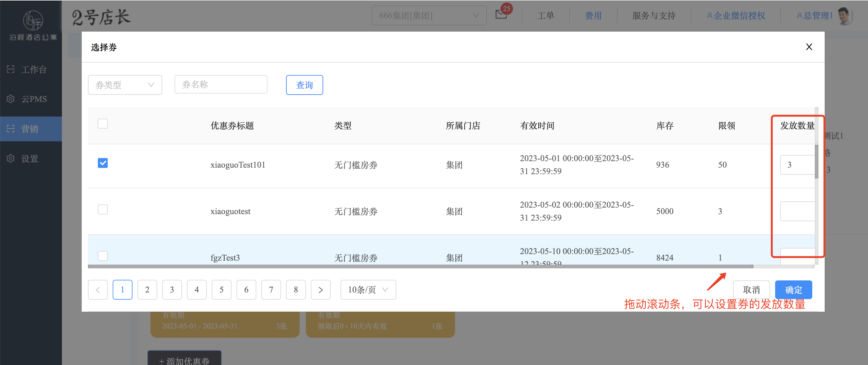Click the 总管理1 account link
Image resolution: width=868 pixels, height=365 pixels.
pos(814,15)
